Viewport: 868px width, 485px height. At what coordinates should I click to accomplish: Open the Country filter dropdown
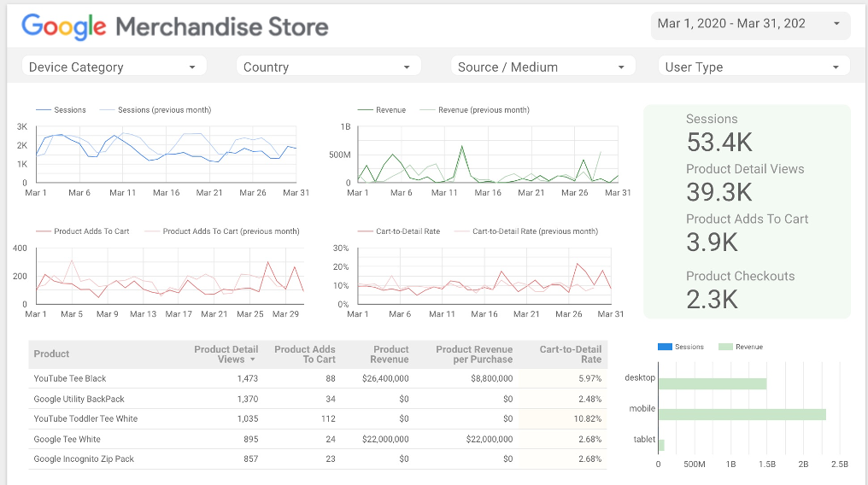(328, 67)
